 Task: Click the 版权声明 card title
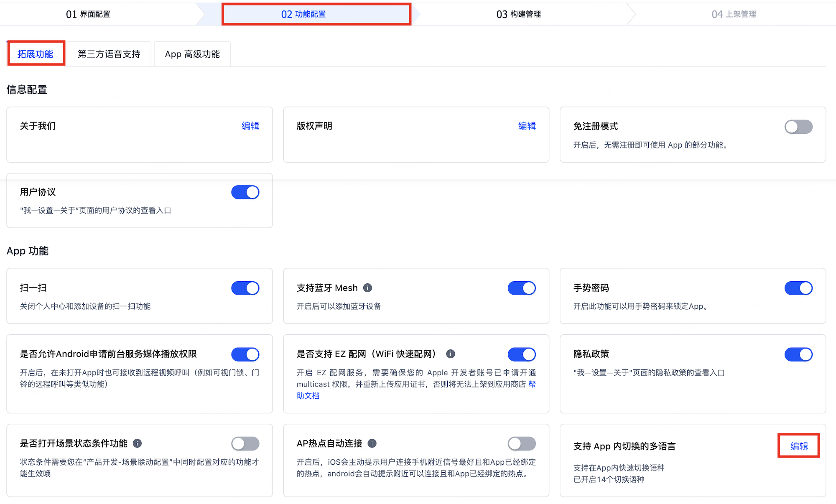[314, 126]
